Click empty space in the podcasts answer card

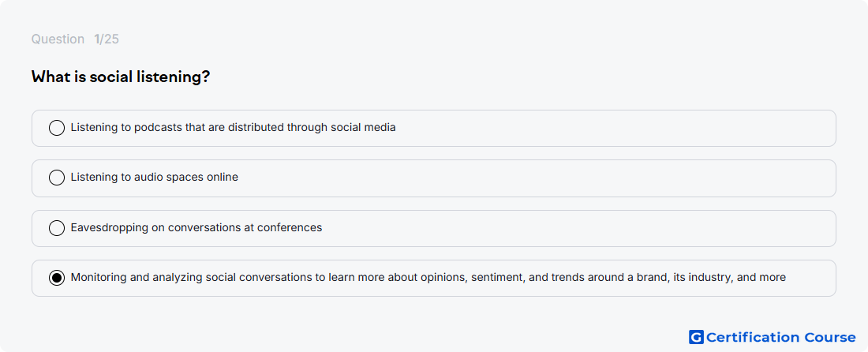click(609, 128)
